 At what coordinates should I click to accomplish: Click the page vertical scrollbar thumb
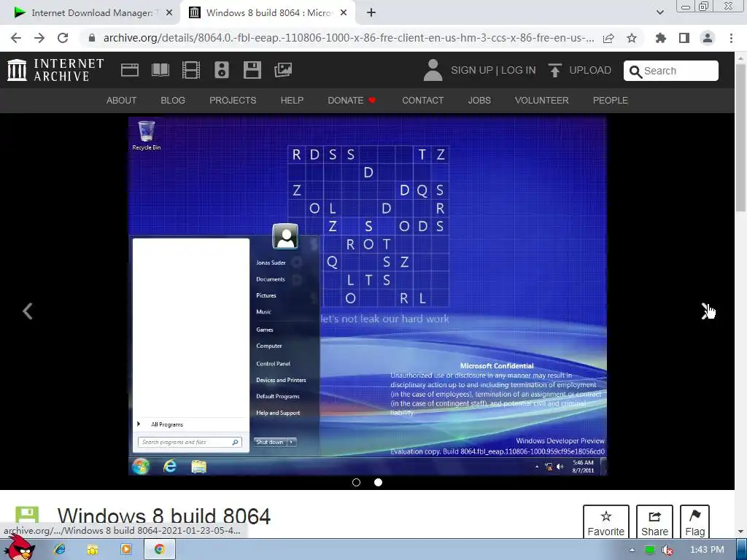pos(740,138)
